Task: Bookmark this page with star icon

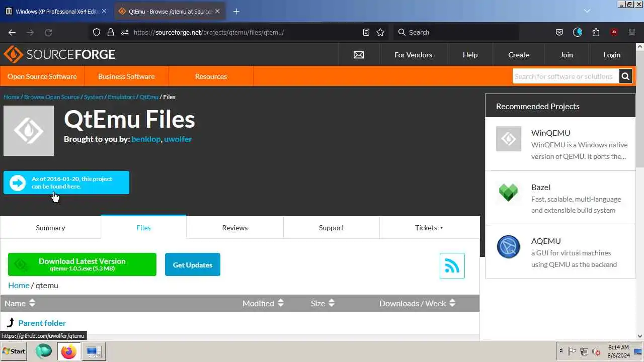Action: click(380, 32)
